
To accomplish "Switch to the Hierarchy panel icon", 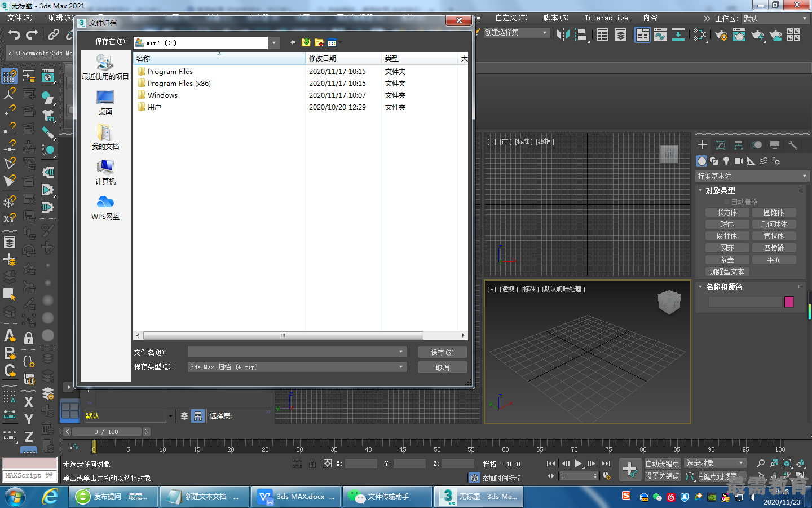I will (x=738, y=145).
